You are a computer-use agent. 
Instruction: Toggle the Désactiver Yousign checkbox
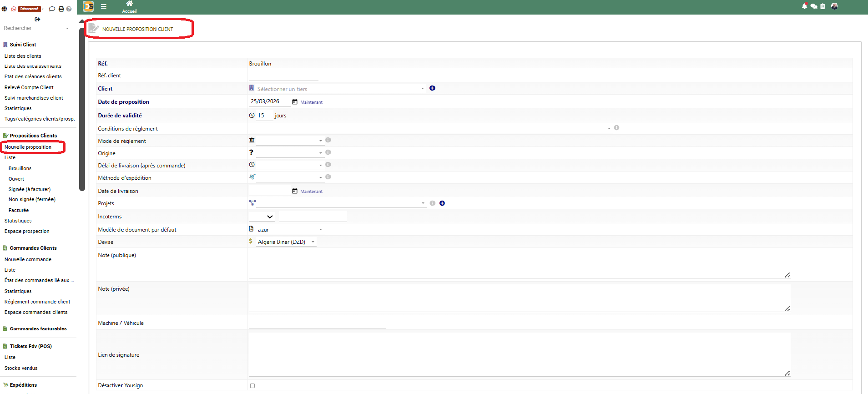(252, 386)
